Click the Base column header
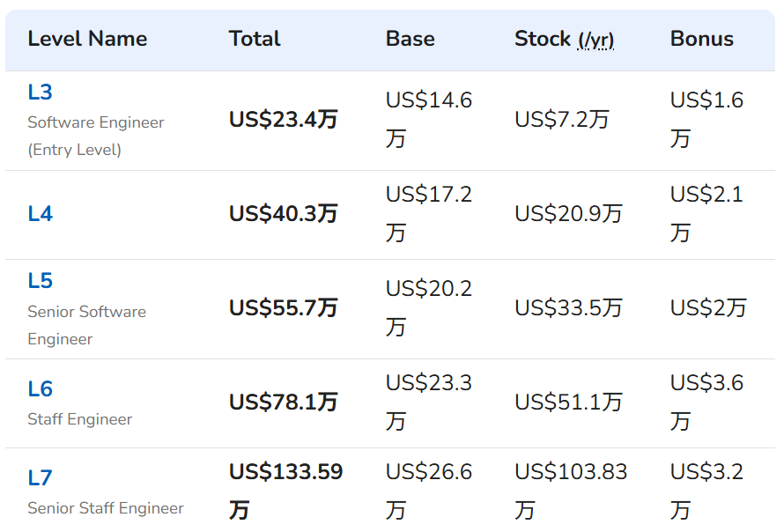This screenshot has width=784, height=532. (410, 39)
